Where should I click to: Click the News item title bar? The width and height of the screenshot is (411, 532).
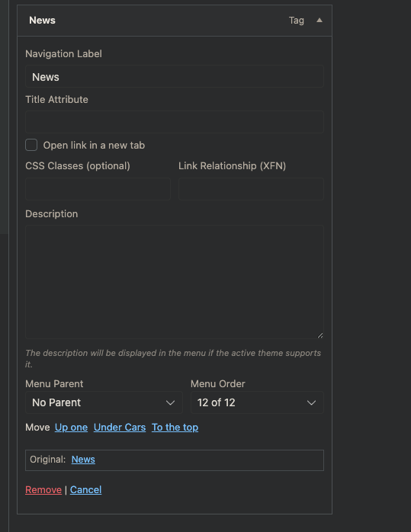(x=175, y=21)
